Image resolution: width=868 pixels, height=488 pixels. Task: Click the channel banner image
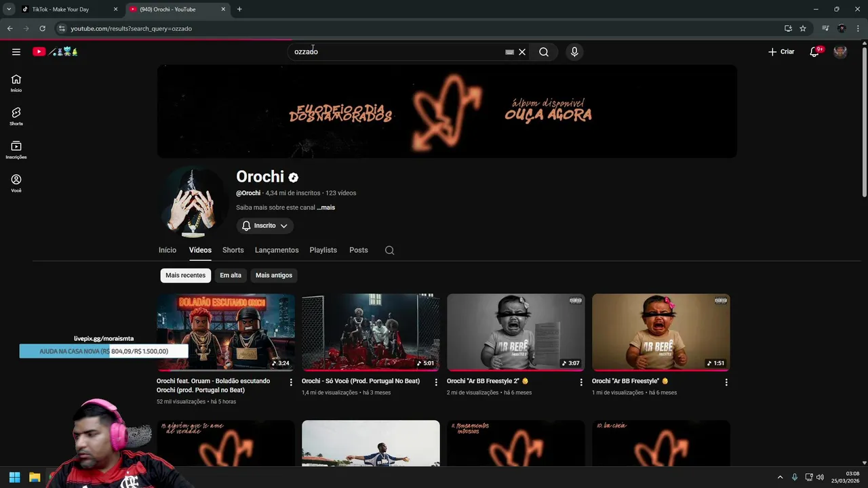447,111
